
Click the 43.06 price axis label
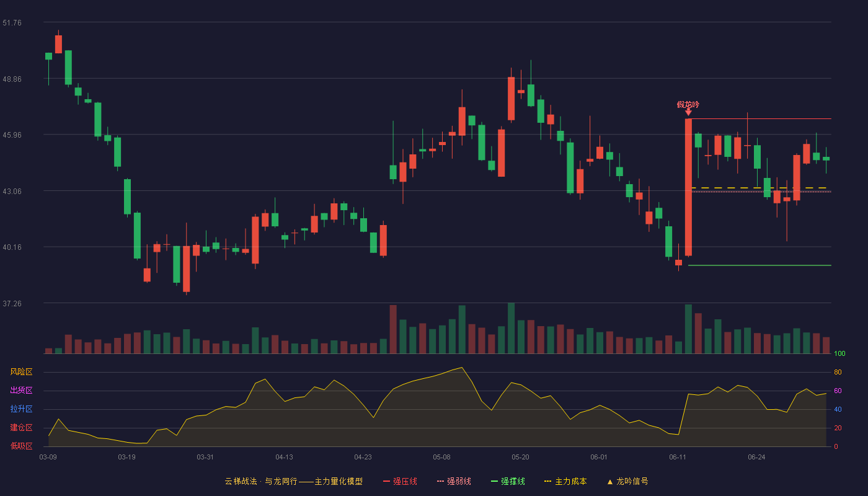(12, 191)
